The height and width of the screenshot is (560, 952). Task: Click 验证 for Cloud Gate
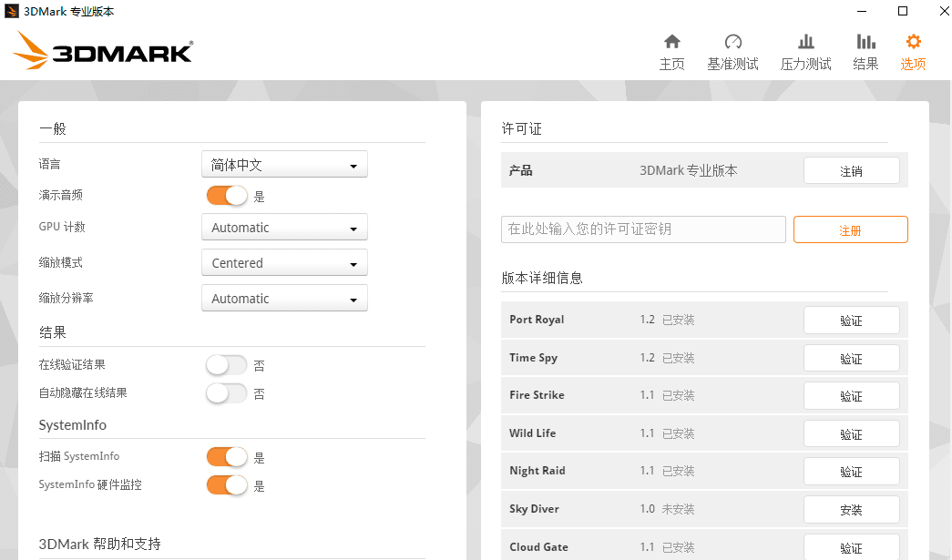click(x=852, y=547)
